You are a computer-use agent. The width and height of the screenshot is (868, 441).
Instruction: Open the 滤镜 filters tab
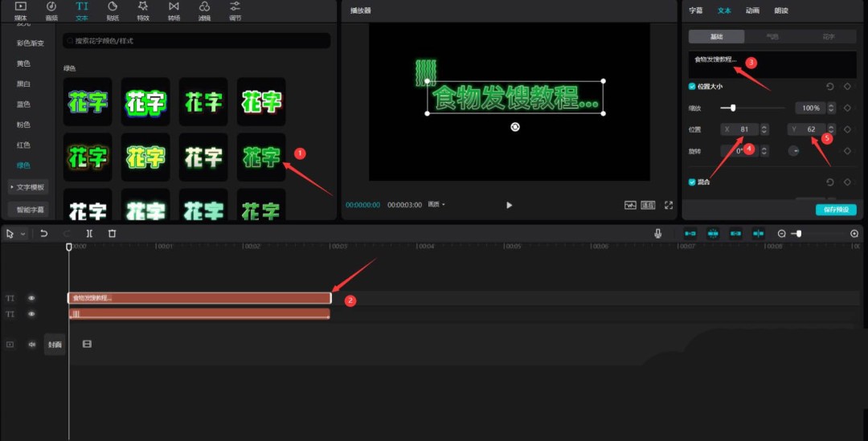[204, 10]
